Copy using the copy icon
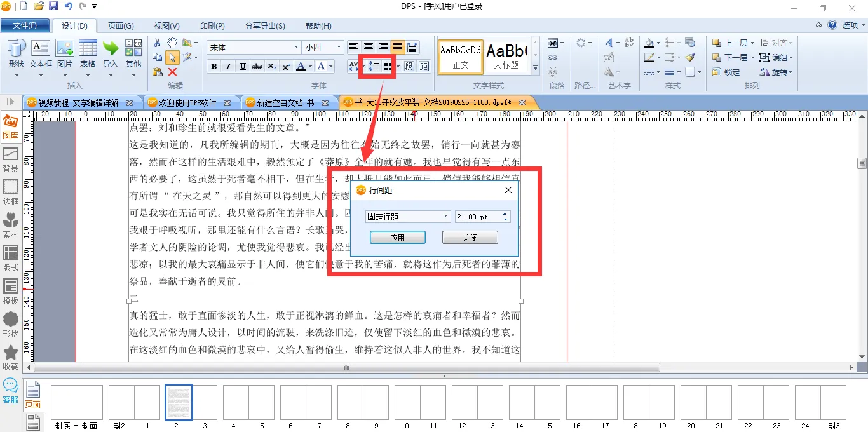 pos(157,57)
